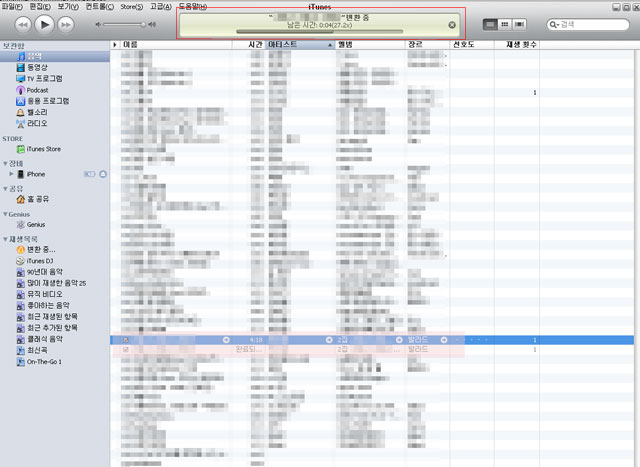Click the triangle left of 이름 header
The height and width of the screenshot is (467, 640).
(x=115, y=44)
